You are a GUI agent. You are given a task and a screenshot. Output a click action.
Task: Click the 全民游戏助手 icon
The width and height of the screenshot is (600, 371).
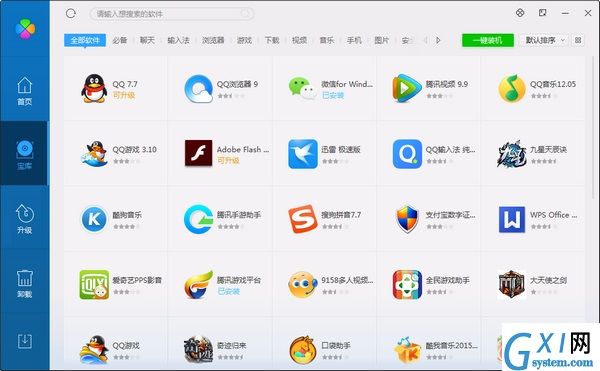407,285
